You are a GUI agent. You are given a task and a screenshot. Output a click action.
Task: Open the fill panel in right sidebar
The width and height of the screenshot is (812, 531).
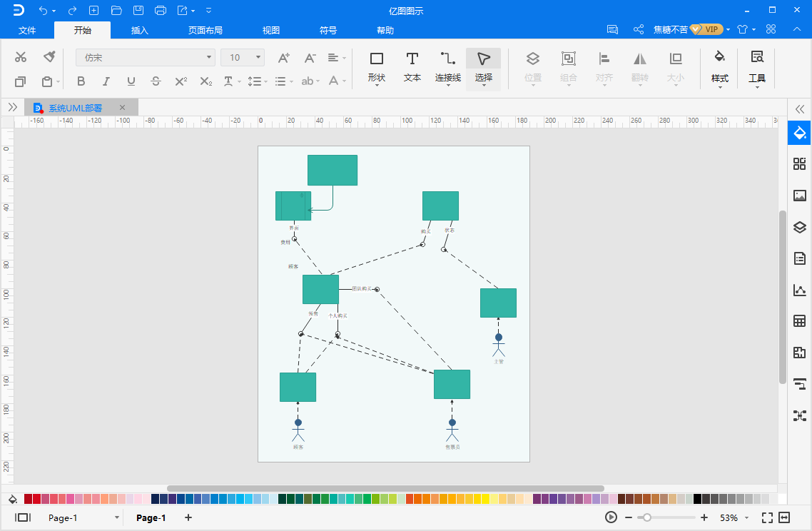click(x=800, y=133)
